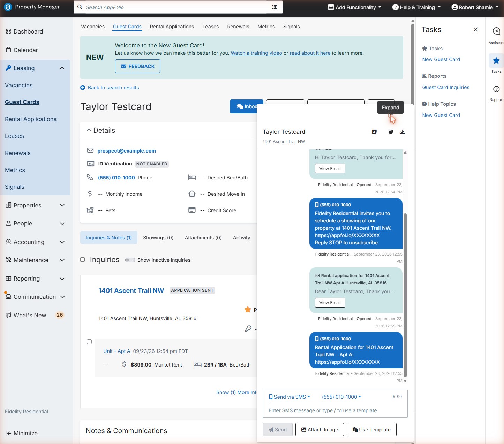Image resolution: width=504 pixels, height=444 pixels.
Task: Open the Activity tab
Action: (x=242, y=238)
